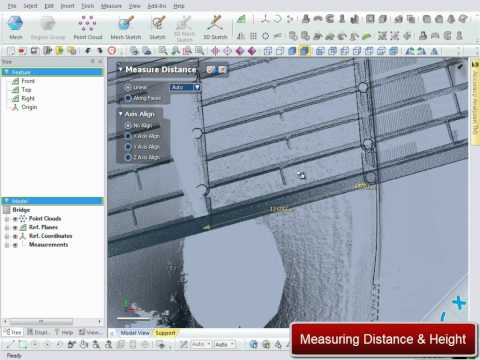Viewport: 480px width, 360px height.
Task: Choose the Along Faces radio option
Action: coord(128,98)
